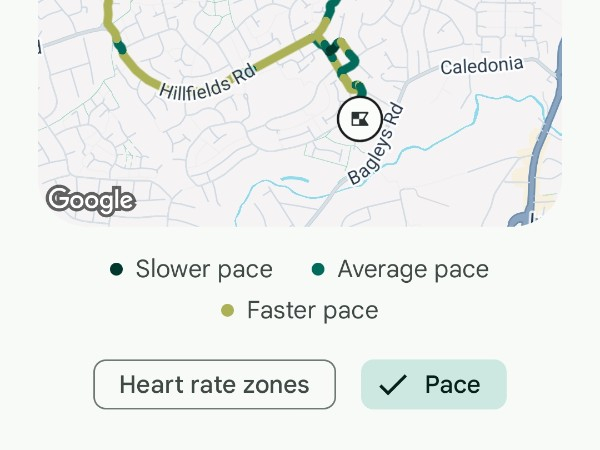Click the checkered finish flag marker

[x=358, y=120]
